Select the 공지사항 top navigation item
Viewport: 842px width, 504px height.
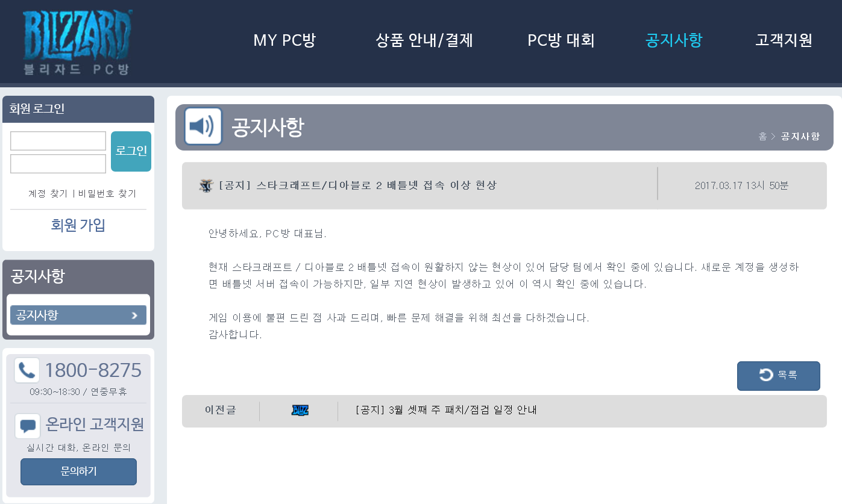coord(673,40)
